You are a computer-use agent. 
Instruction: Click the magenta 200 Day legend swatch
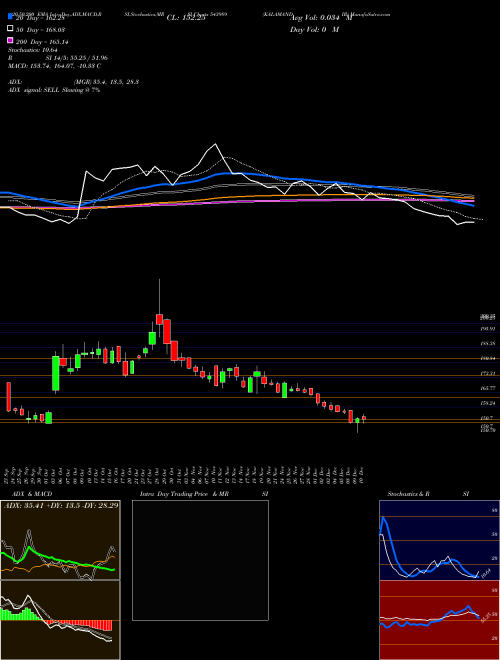[x=10, y=41]
